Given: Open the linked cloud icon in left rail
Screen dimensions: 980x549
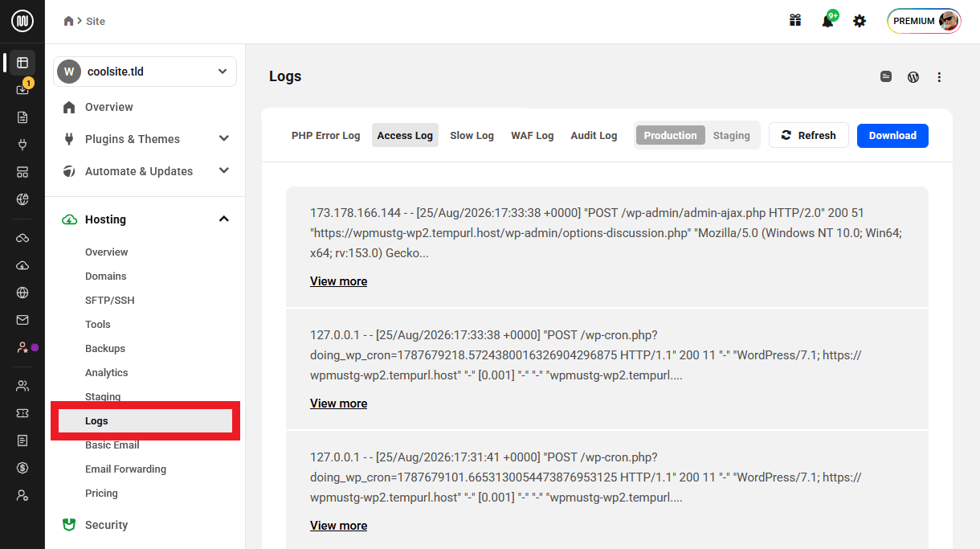Looking at the screenshot, I should tap(22, 238).
